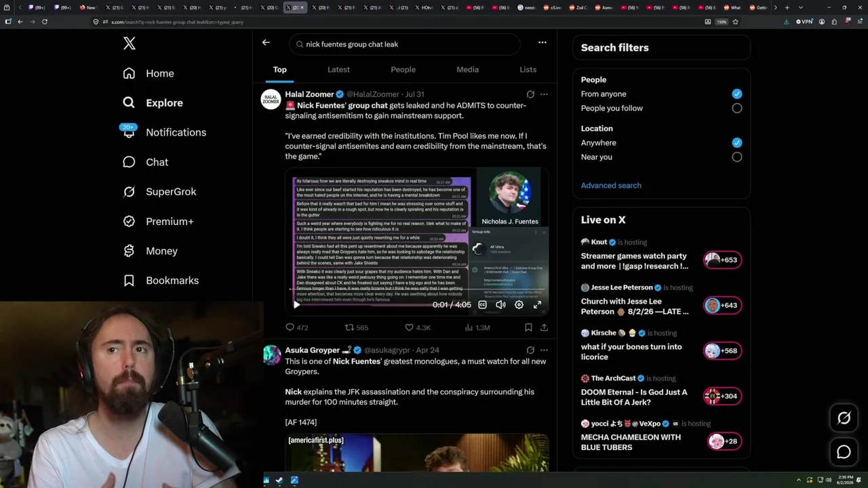This screenshot has width=868, height=488.
Task: Join the 'DOOM Eternal - Is God Just A Little Bit Of A Jerk?' space
Action: [x=634, y=397]
